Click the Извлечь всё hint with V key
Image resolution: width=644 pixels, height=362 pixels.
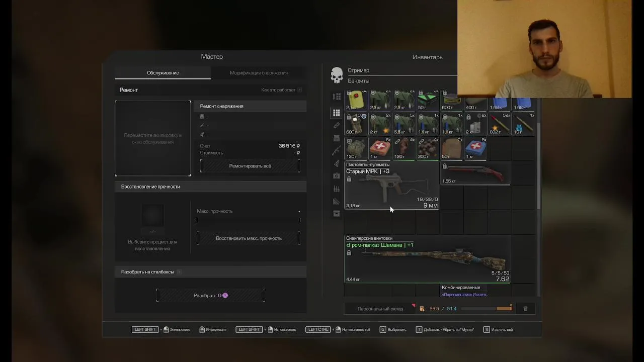click(x=498, y=330)
